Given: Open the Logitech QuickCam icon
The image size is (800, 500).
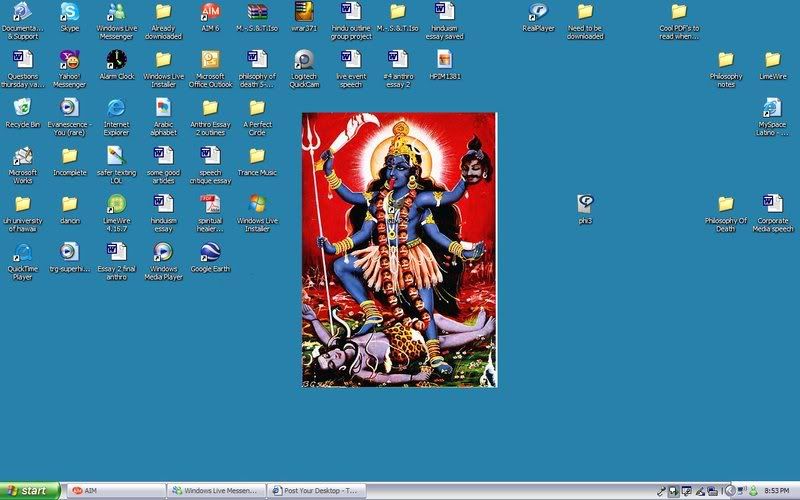Looking at the screenshot, I should (x=304, y=59).
